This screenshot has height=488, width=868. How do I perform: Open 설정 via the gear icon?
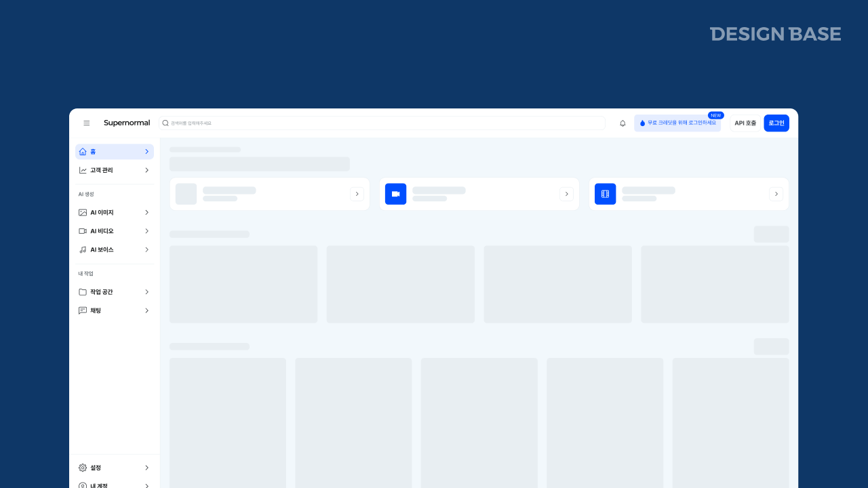[x=82, y=468]
